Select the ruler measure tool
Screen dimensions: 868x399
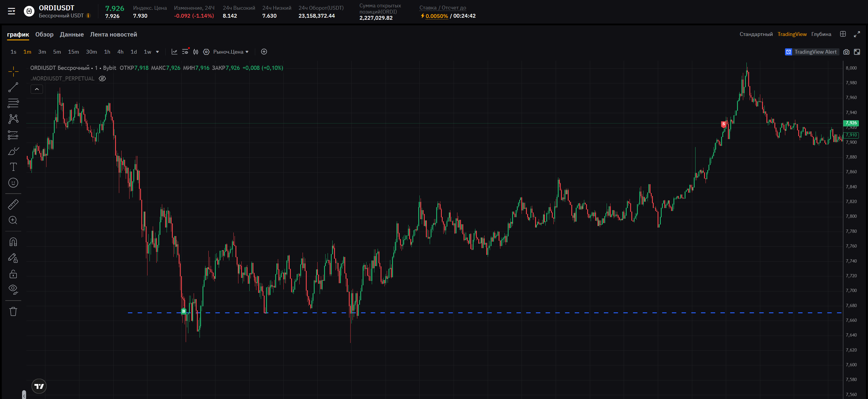(13, 205)
